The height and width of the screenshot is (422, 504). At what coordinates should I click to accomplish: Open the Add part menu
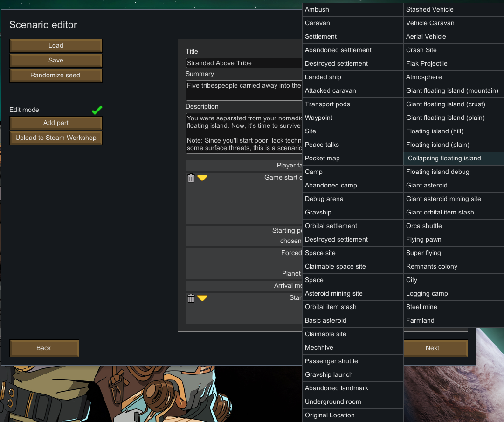point(56,123)
